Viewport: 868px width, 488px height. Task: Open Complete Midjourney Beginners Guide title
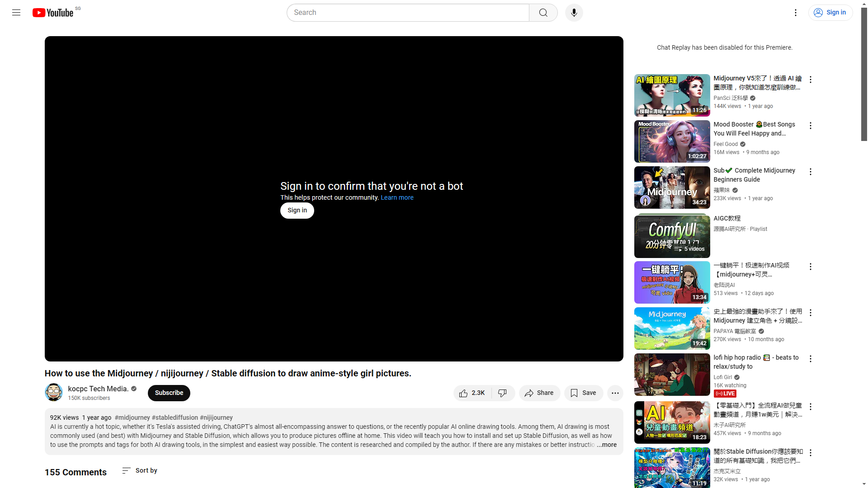coord(754,175)
